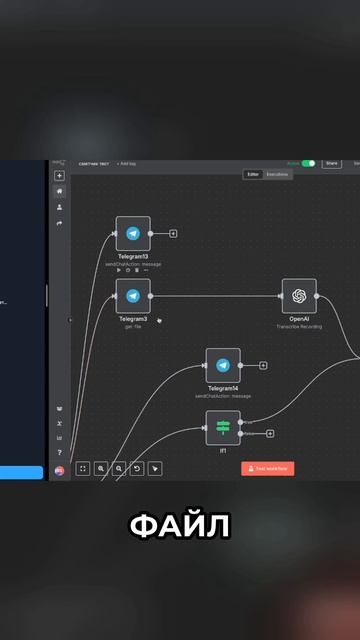Click the Test workflow button
The width and height of the screenshot is (360, 640).
click(x=268, y=469)
